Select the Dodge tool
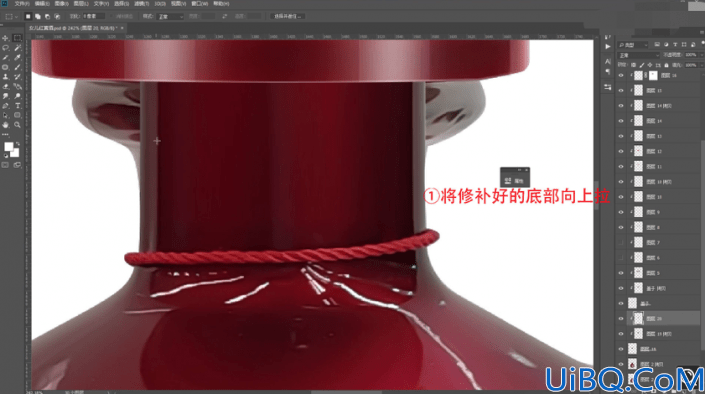The width and height of the screenshot is (705, 394). pos(17,96)
